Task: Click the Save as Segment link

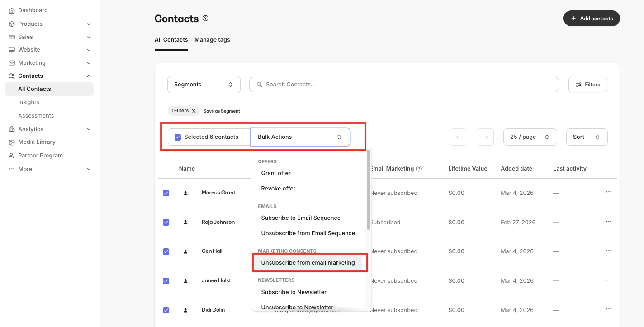Action: [x=222, y=111]
